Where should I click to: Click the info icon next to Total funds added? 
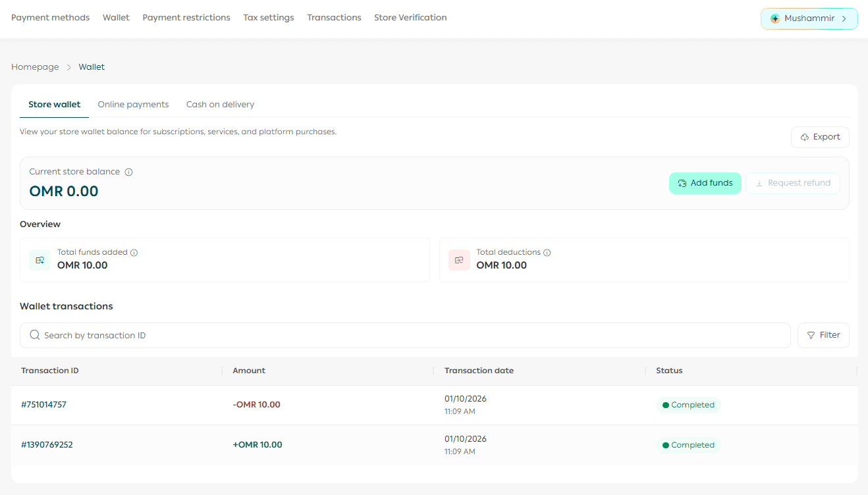pyautogui.click(x=134, y=253)
